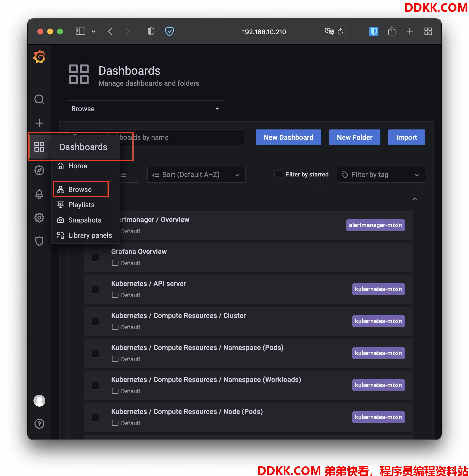Screen dimensions: 469x476
Task: Click the privacy half-shield icon in toolbar
Action: [151, 31]
